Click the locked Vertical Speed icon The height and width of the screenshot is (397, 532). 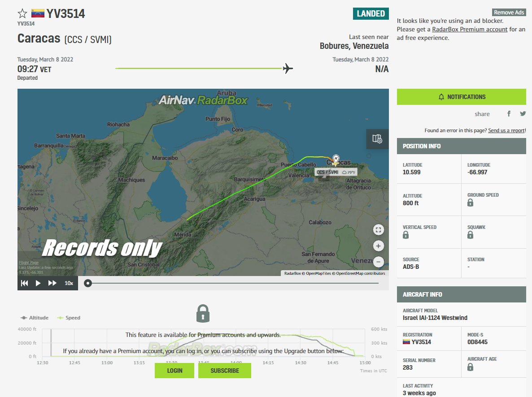(406, 235)
